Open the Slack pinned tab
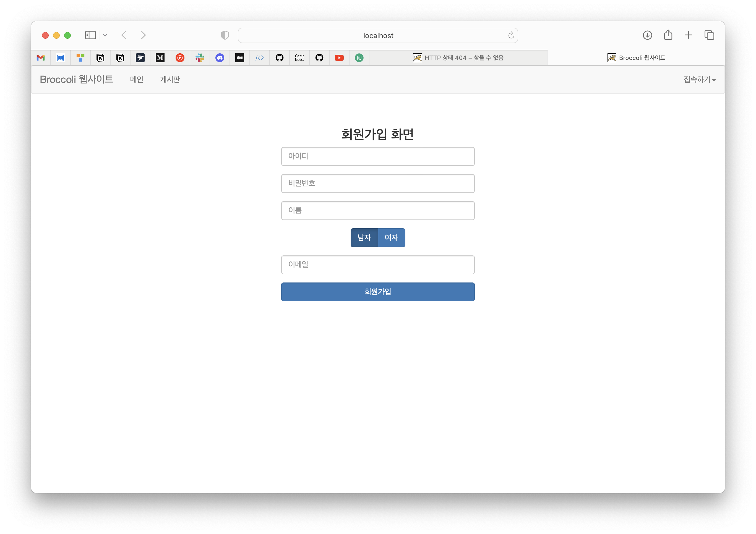 [x=200, y=58]
